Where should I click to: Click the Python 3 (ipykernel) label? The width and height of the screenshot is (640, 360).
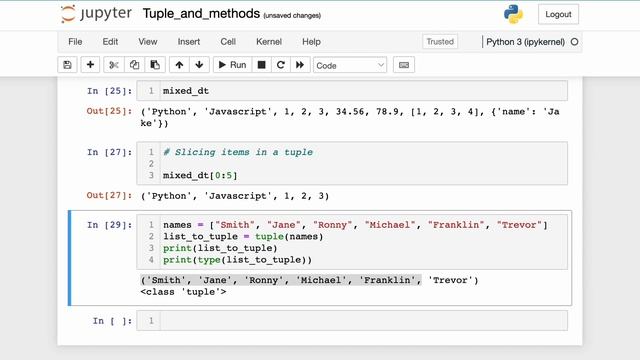coord(526,42)
